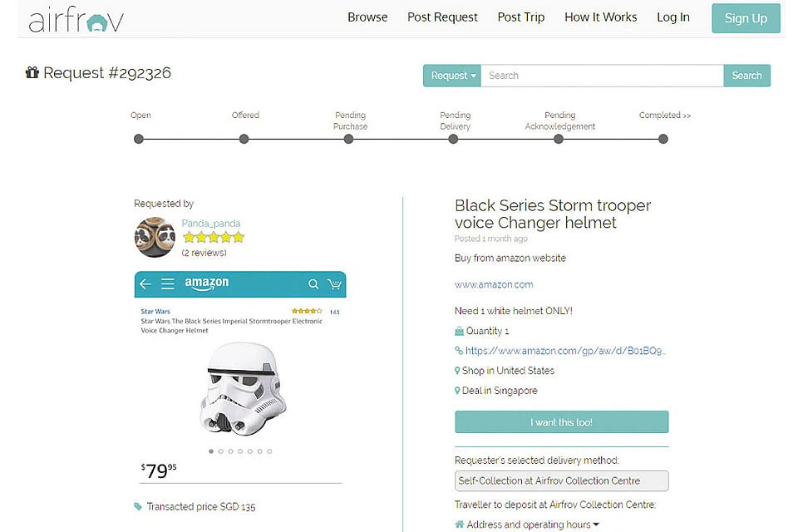Click the Airfrov logo

click(x=76, y=20)
